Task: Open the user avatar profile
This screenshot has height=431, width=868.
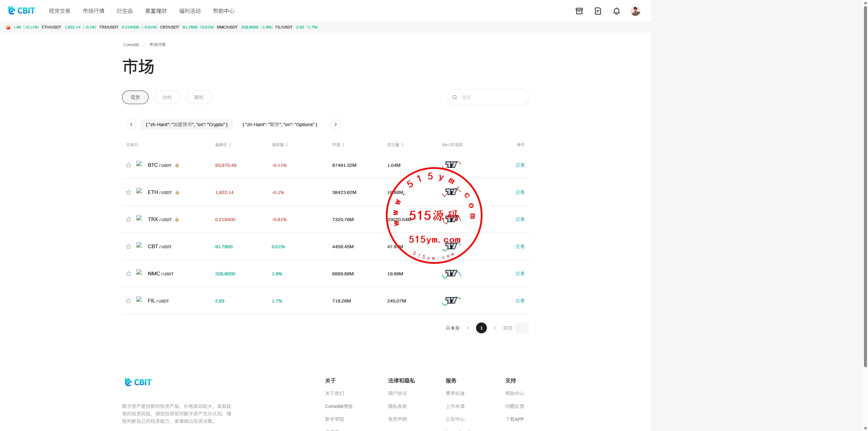Action: click(x=635, y=11)
